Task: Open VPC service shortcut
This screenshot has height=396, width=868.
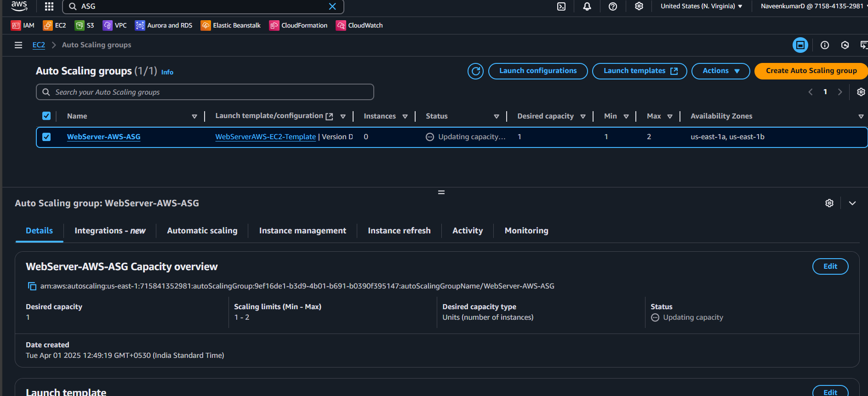Action: pyautogui.click(x=114, y=25)
